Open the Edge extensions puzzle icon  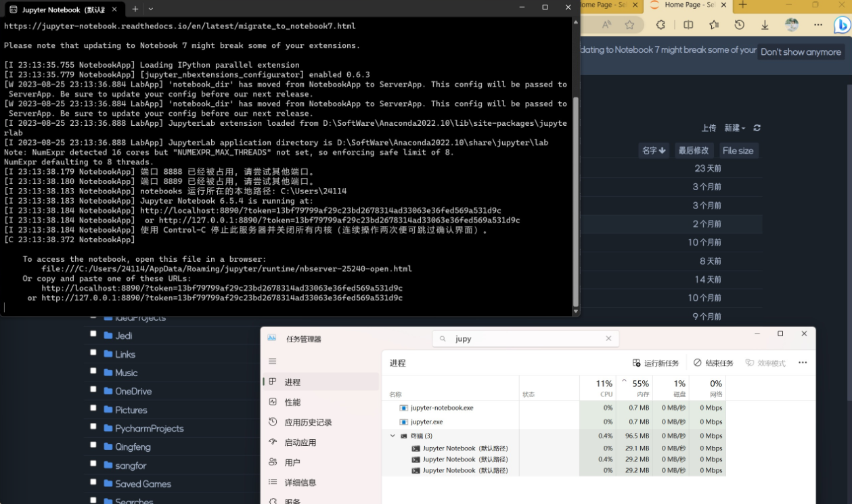pyautogui.click(x=660, y=25)
